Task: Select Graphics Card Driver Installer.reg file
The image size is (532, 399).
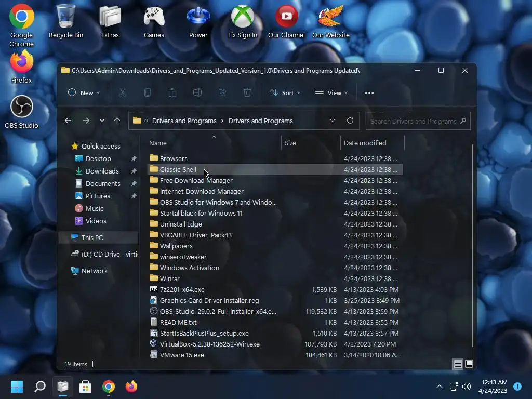Action: (x=275, y=300)
